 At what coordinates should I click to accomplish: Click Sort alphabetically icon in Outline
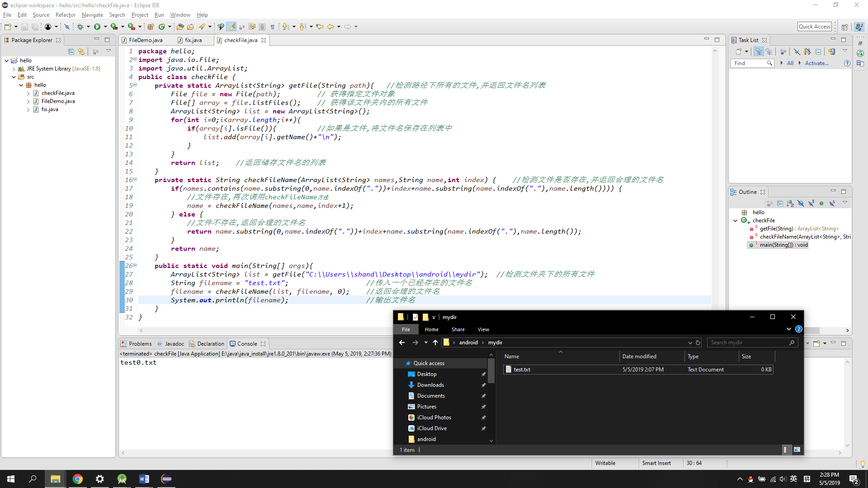790,203
